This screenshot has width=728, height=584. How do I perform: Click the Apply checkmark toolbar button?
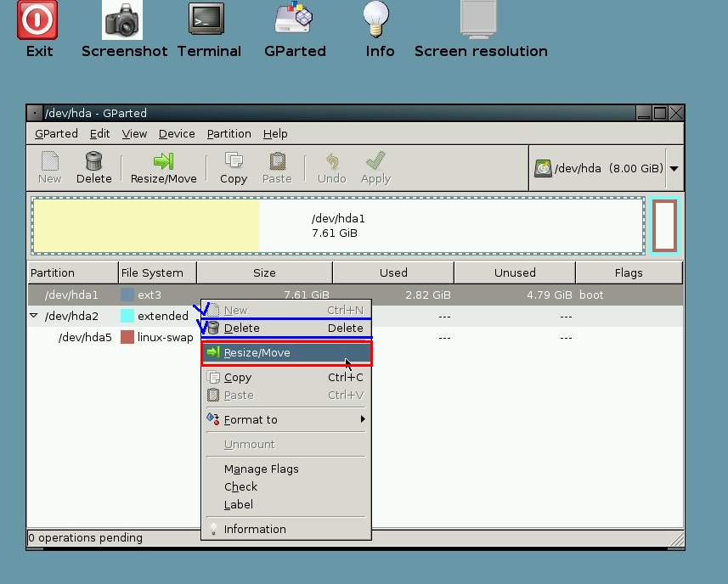[x=376, y=167]
